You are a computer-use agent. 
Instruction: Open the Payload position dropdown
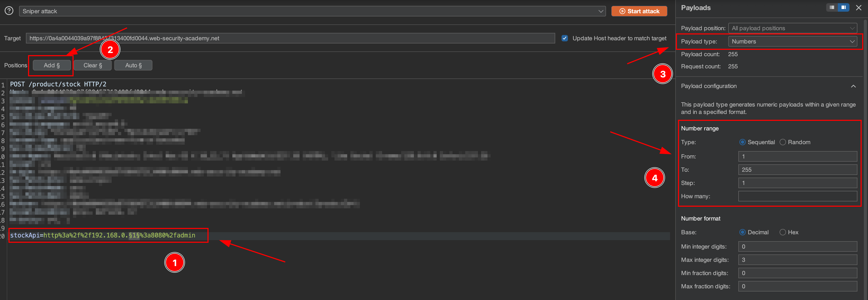[x=792, y=28]
